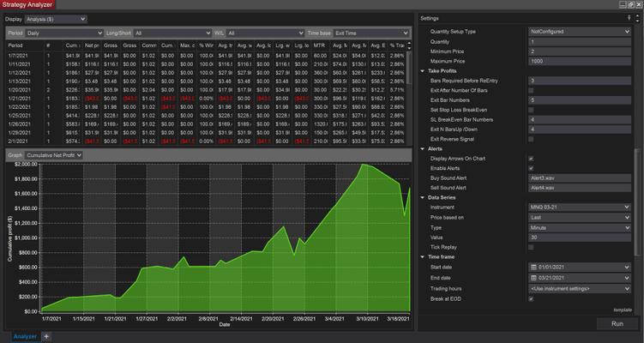
Task: Uncheck Display Arrows On Chart
Action: pos(532,158)
